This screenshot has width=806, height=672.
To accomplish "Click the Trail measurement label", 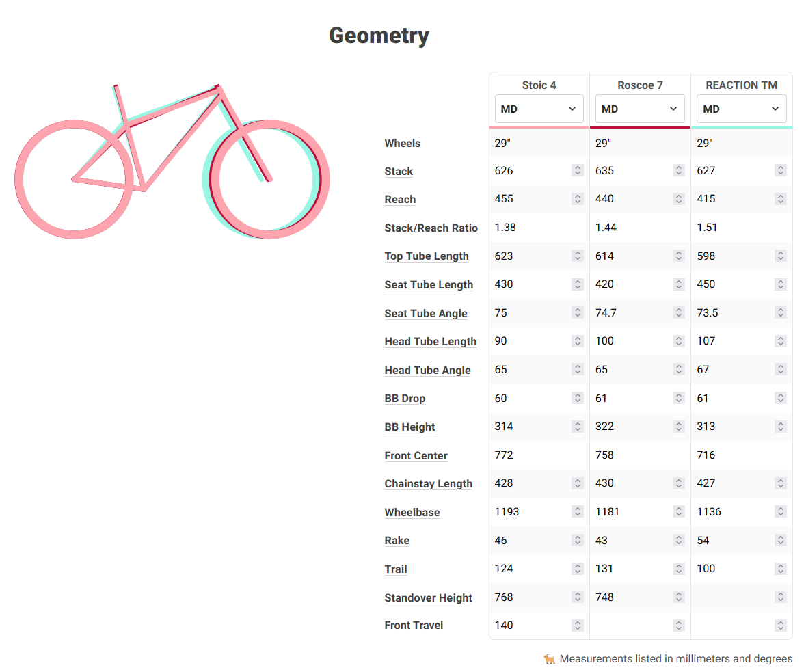I will (396, 569).
